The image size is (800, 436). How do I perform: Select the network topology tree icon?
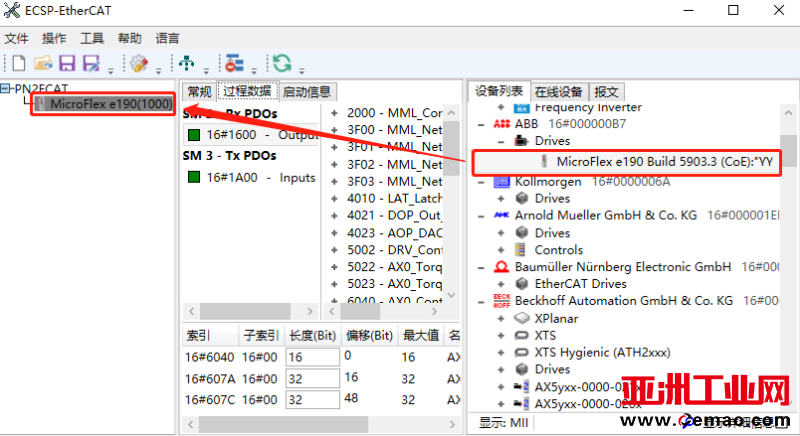point(187,63)
